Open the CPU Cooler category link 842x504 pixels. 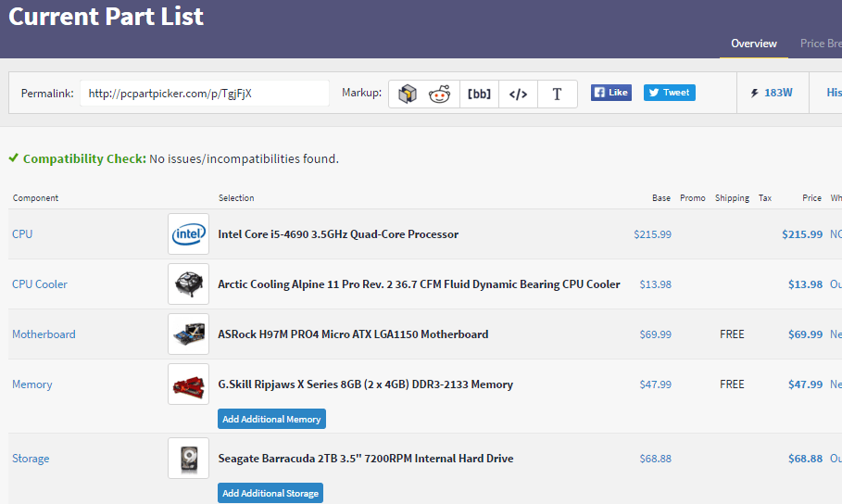40,283
